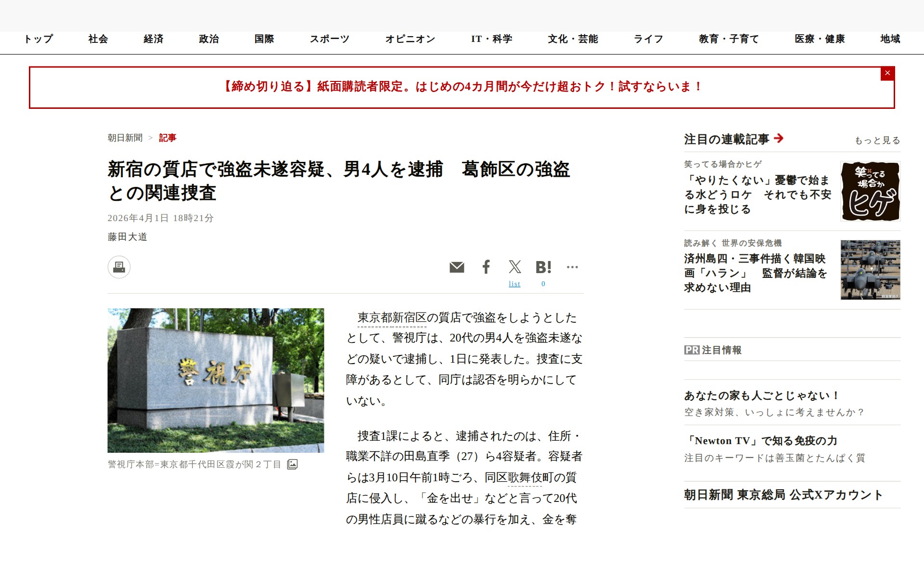The width and height of the screenshot is (924, 578).
Task: Click red arrow next to 注目の連載記事
Action: pos(779,139)
